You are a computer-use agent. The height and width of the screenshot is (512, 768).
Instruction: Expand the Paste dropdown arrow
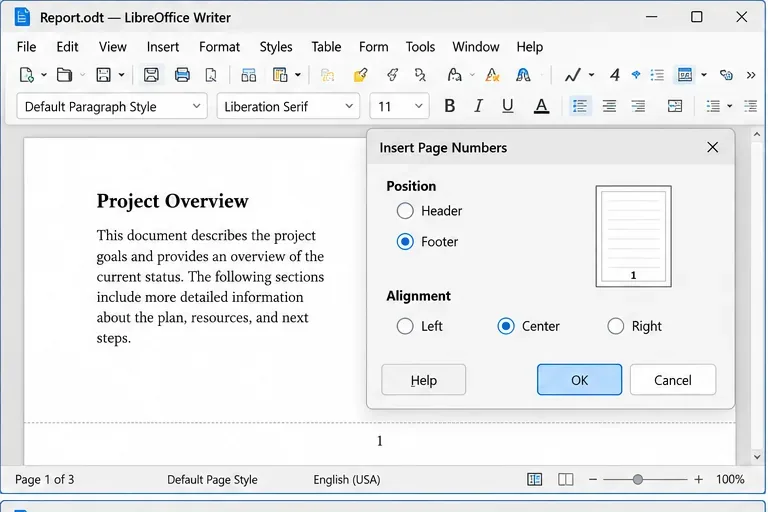click(298, 75)
